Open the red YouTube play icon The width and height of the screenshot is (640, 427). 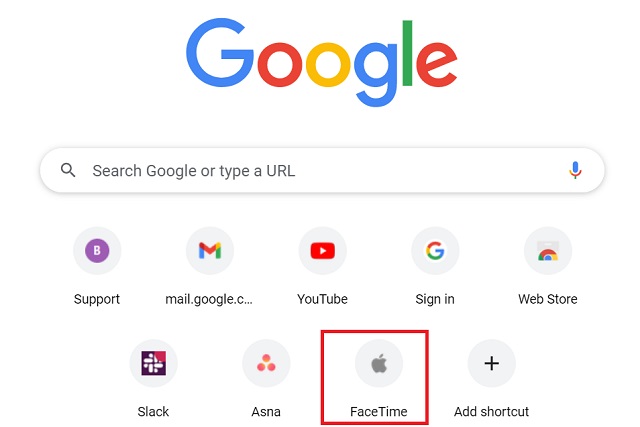[x=322, y=251]
